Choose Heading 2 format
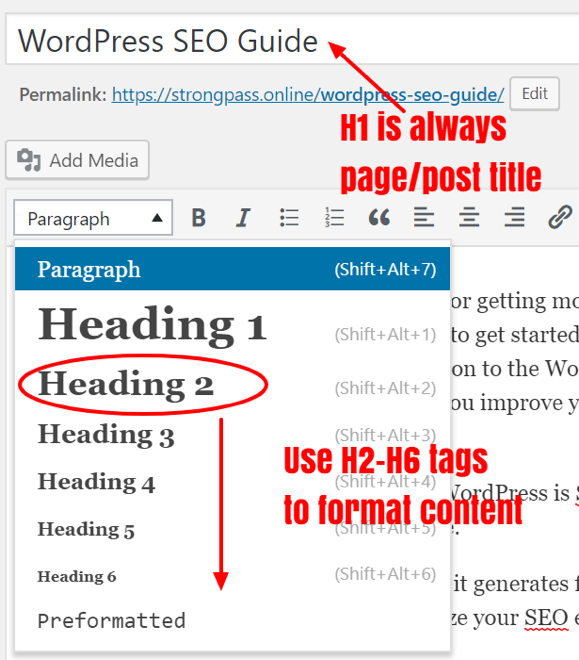The image size is (579, 660). pyautogui.click(x=232, y=384)
